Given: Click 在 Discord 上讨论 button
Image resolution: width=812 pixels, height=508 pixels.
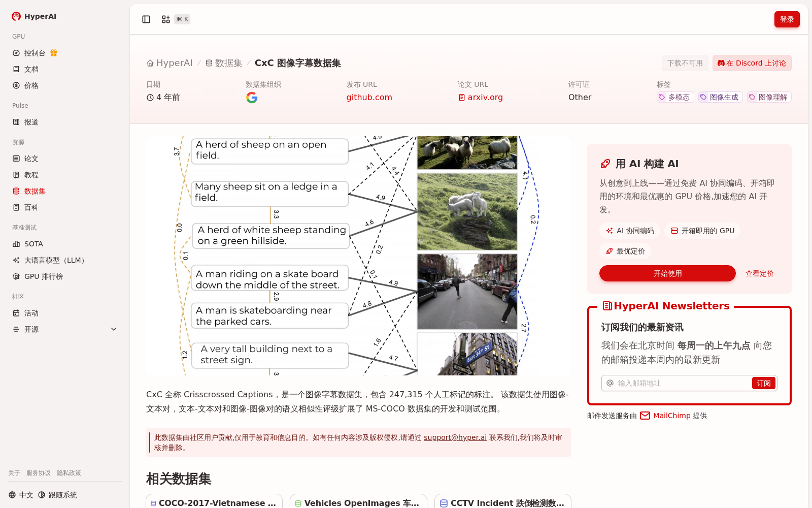Looking at the screenshot, I should [752, 63].
